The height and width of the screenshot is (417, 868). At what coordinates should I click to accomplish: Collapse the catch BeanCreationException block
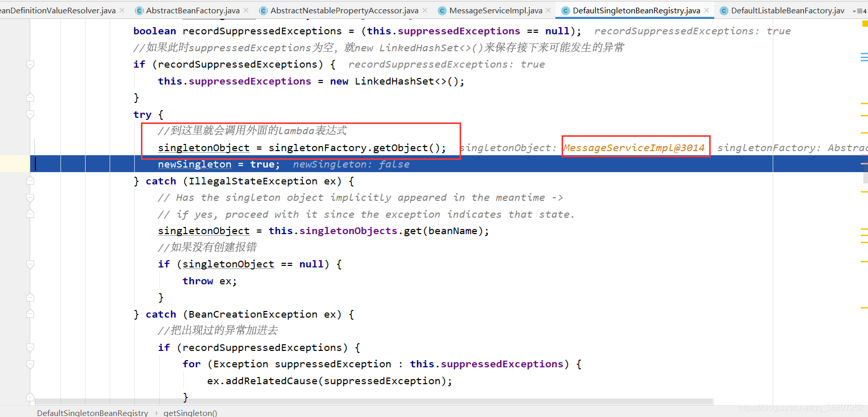point(30,314)
